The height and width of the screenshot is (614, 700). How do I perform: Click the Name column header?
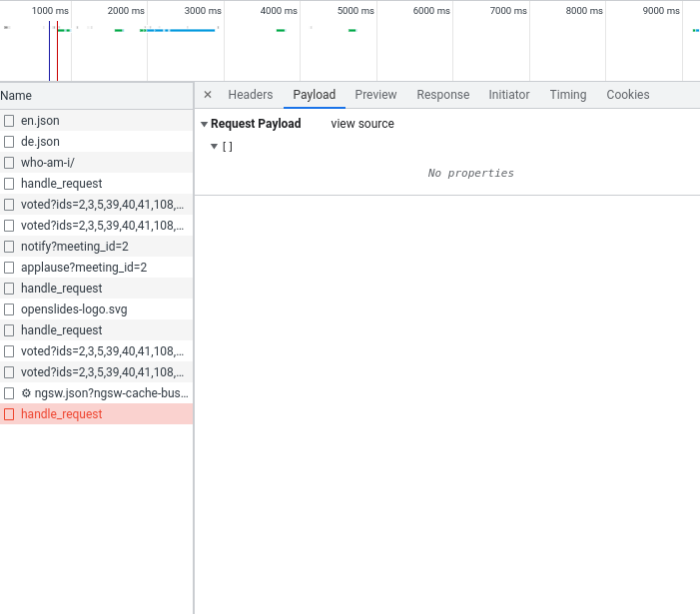97,96
